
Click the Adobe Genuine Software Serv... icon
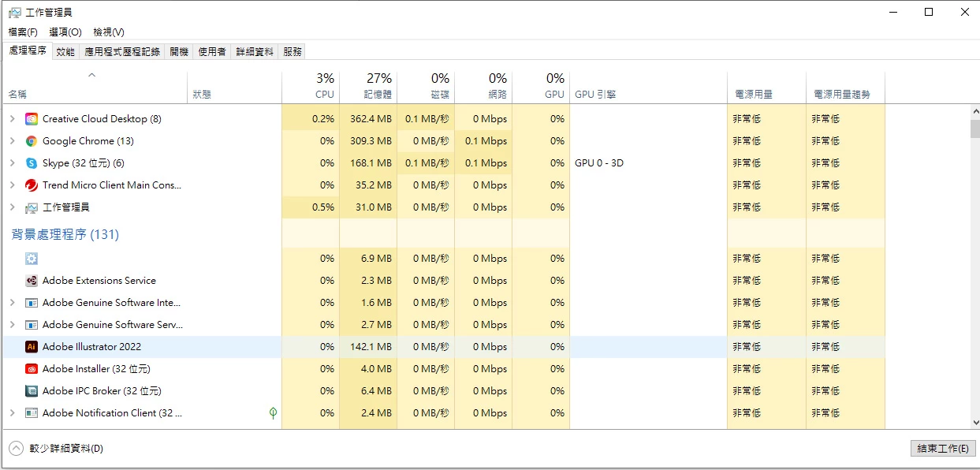pyautogui.click(x=32, y=325)
